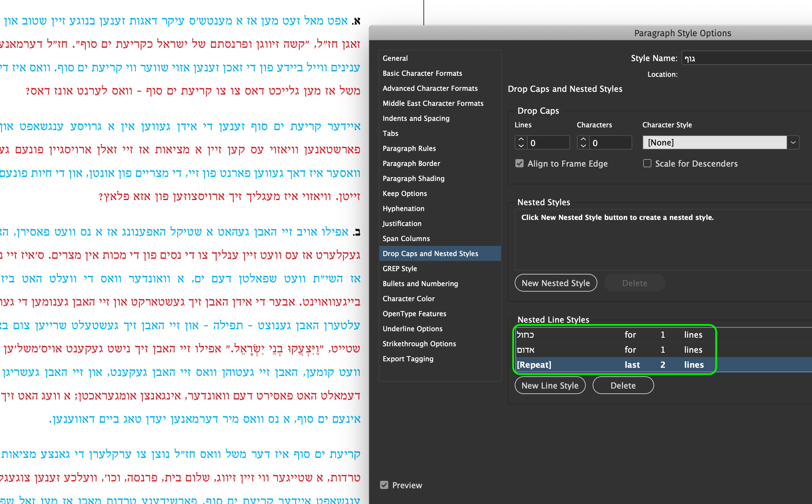
Task: Select the אדום line style entry
Action: (x=581, y=350)
